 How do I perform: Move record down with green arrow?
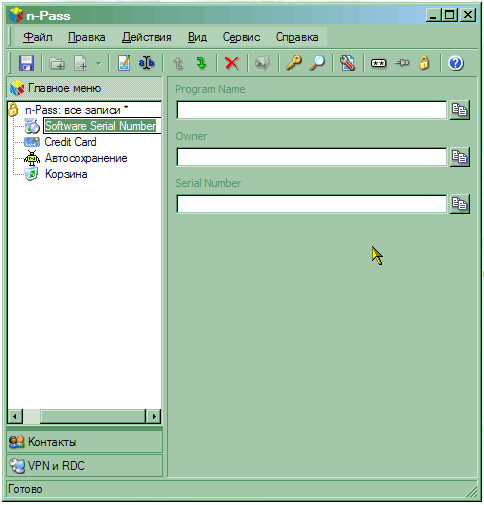click(201, 63)
